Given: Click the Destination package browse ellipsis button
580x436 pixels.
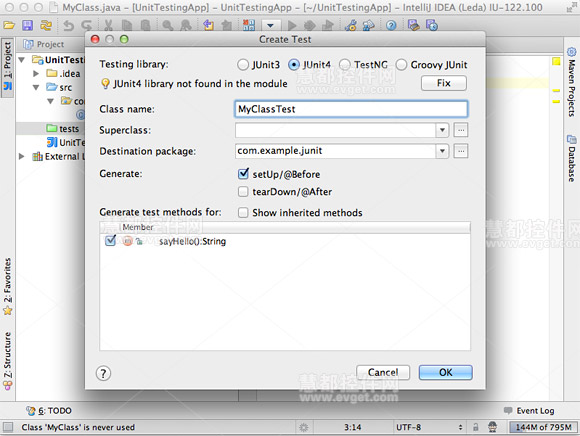Looking at the screenshot, I should coord(461,151).
